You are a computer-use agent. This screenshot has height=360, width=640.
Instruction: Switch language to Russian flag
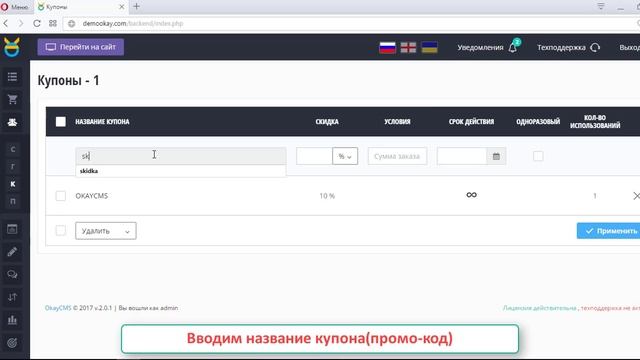(387, 47)
